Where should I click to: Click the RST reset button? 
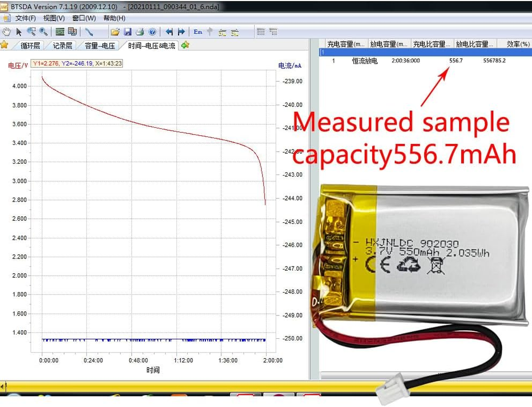60,32
